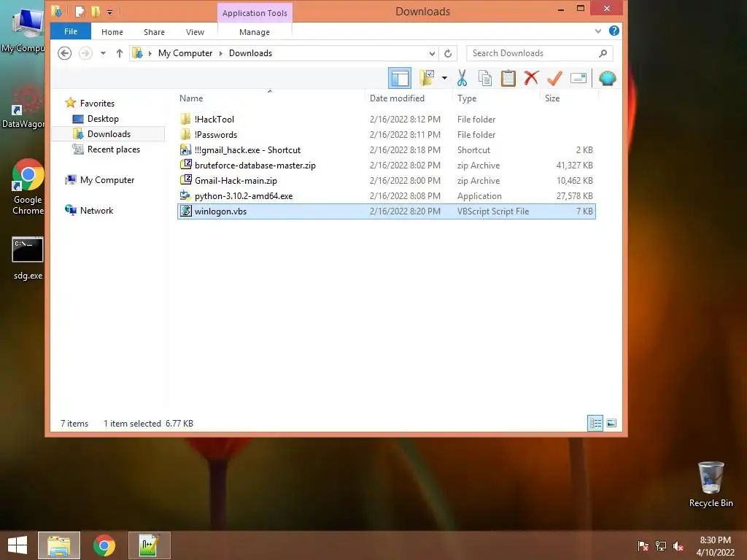Click the search magnifier icon

coord(603,53)
